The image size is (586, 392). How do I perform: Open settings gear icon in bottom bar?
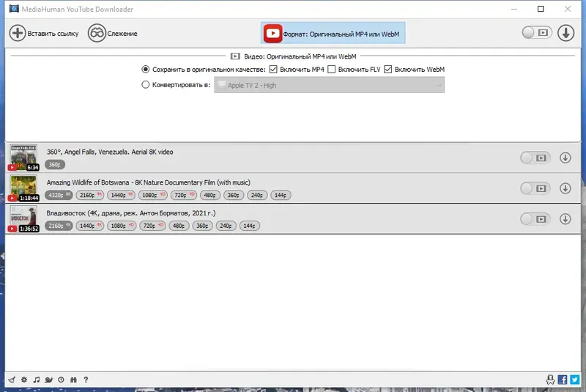pyautogui.click(x=24, y=380)
